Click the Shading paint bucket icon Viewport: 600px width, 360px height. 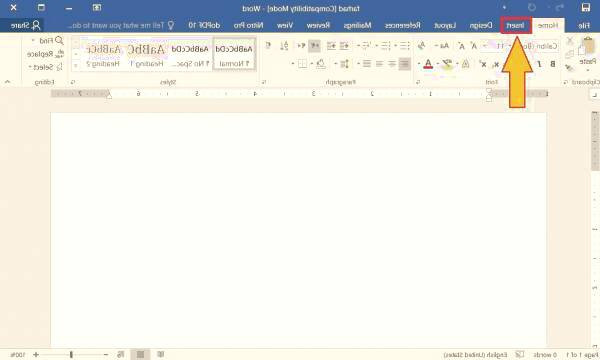coord(321,64)
